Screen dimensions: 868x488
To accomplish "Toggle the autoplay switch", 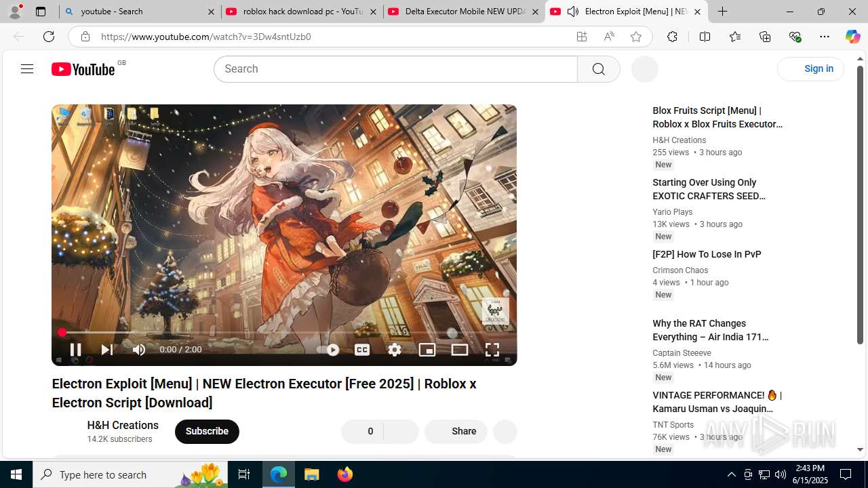I will pos(328,350).
